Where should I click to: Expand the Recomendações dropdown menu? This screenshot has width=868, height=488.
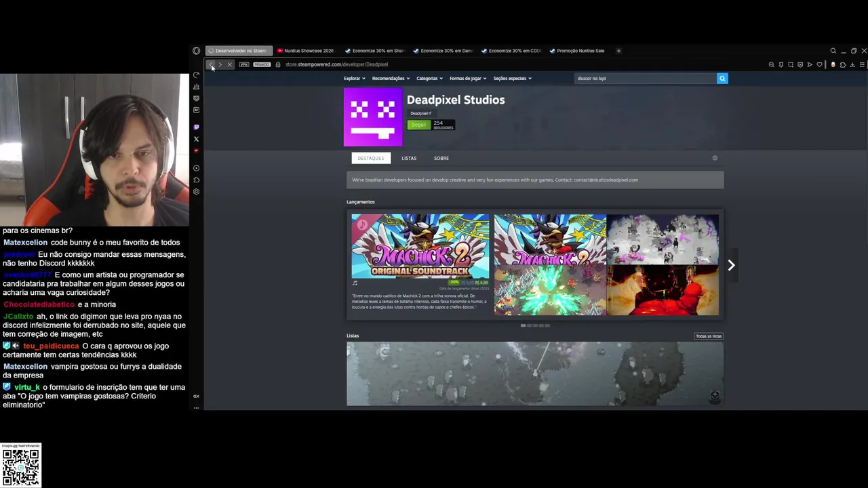[x=391, y=79]
